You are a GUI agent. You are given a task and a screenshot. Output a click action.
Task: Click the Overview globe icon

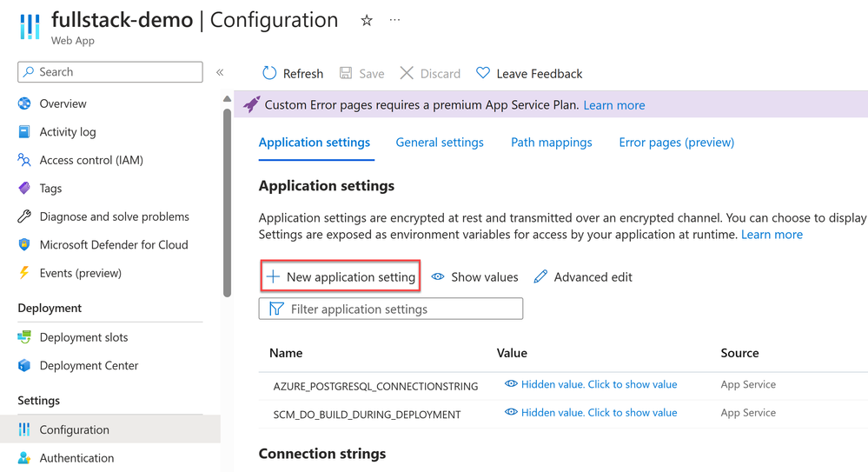(24, 103)
